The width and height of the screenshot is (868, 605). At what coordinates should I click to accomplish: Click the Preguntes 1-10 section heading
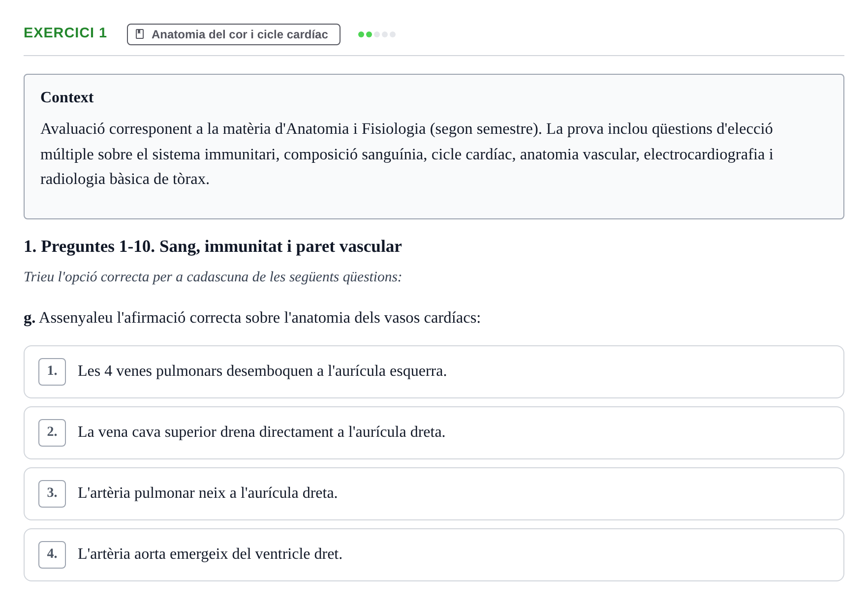[x=213, y=246]
